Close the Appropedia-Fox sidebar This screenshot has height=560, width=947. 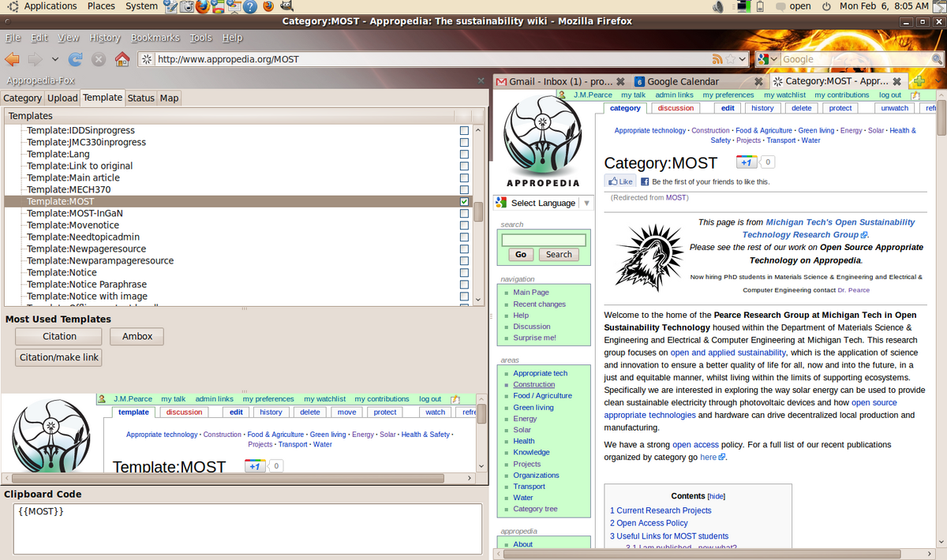click(481, 80)
